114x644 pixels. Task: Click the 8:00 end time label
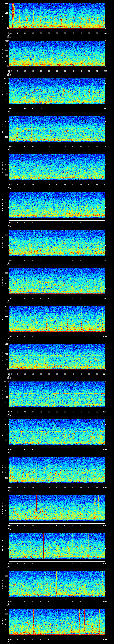pos(105,260)
